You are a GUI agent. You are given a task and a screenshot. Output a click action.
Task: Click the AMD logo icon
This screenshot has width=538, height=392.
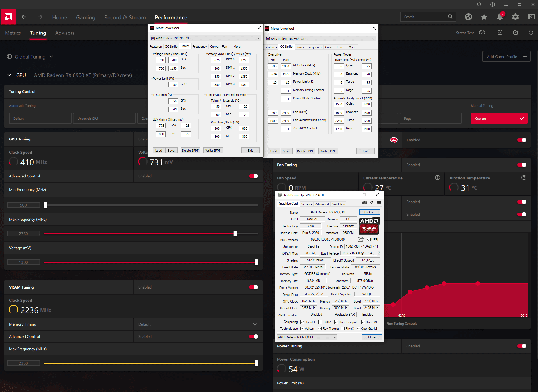point(8,17)
